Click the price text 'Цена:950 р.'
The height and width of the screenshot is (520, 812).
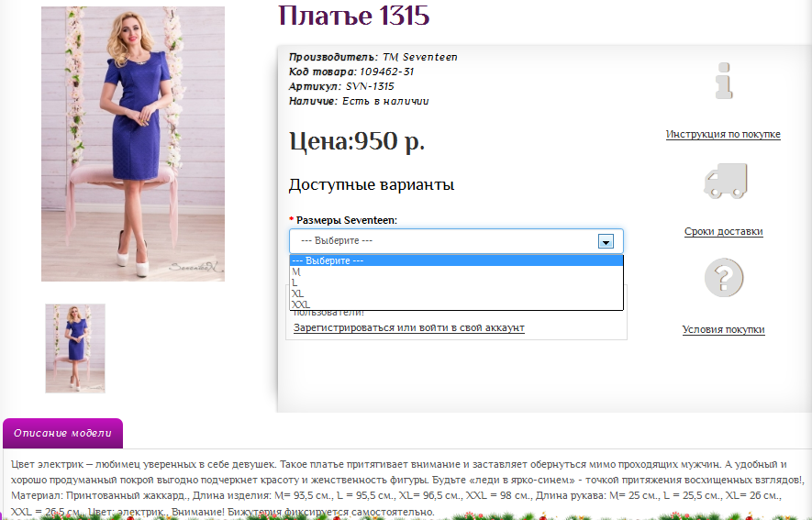pos(357,142)
